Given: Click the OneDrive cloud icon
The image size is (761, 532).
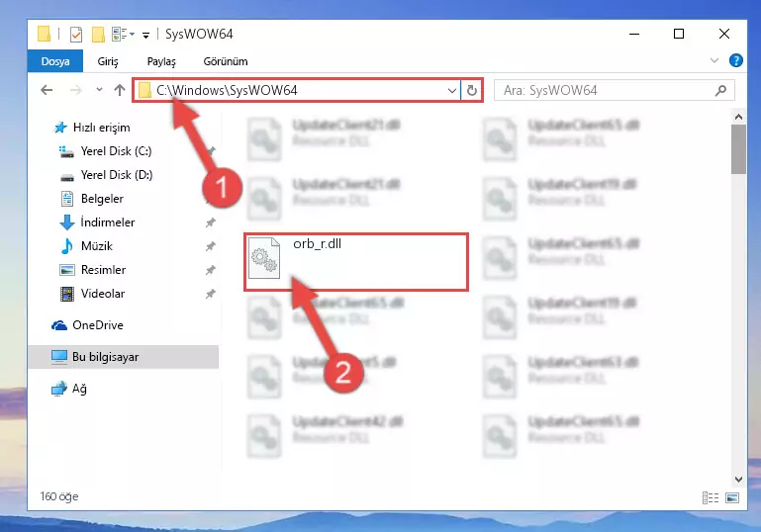Looking at the screenshot, I should point(59,325).
